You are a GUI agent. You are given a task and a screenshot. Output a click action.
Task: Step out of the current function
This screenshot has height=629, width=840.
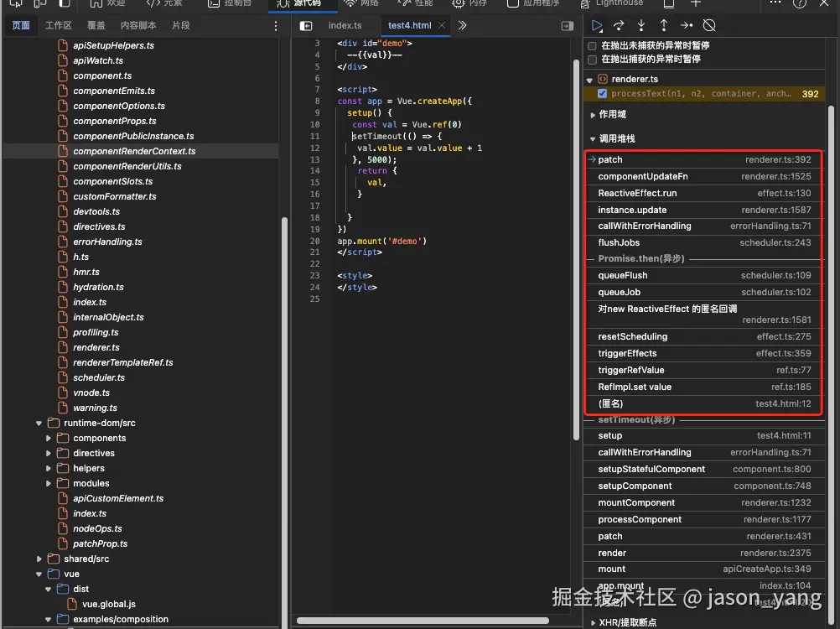tap(664, 25)
